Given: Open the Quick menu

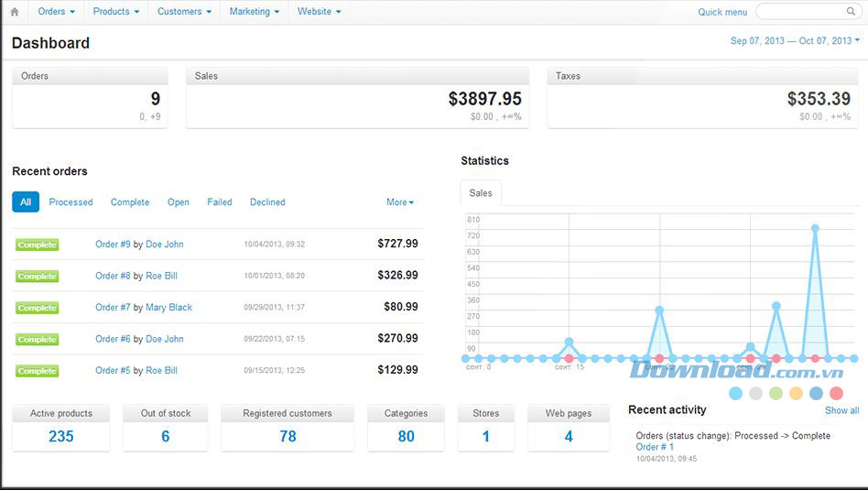Looking at the screenshot, I should tap(722, 12).
